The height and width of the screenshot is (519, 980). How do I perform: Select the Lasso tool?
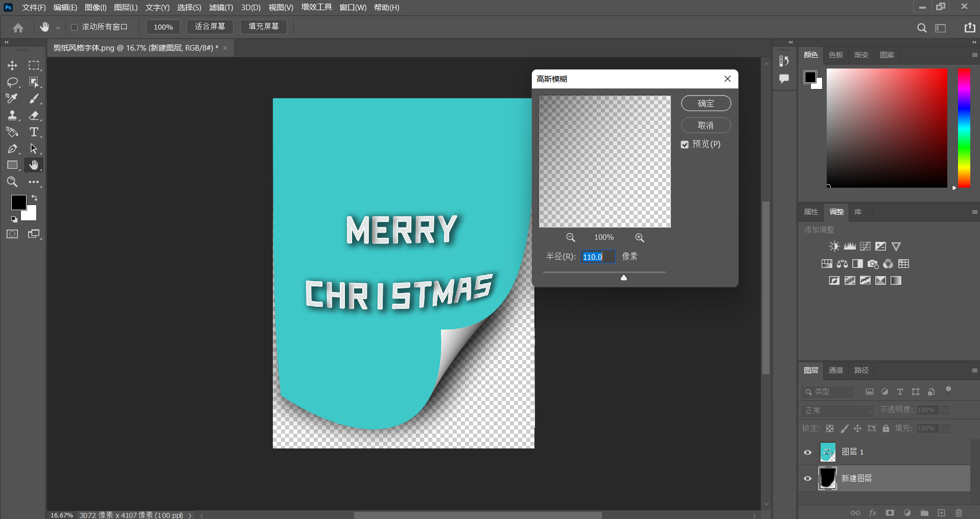click(12, 82)
